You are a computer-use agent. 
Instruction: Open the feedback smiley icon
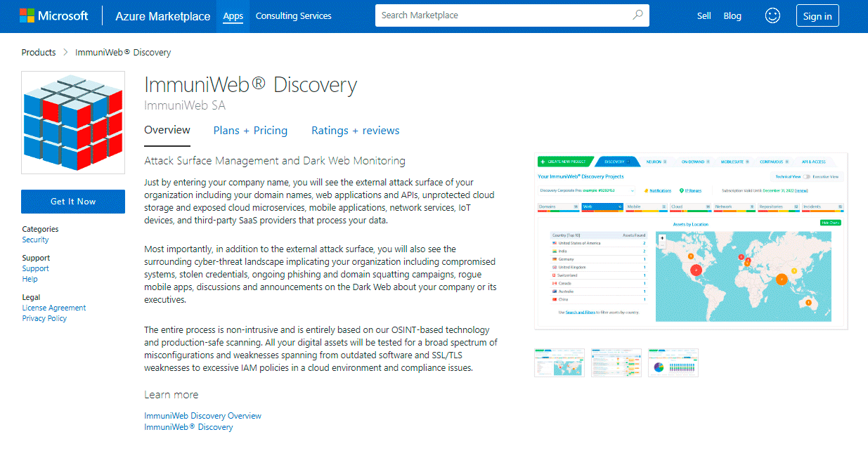point(772,15)
